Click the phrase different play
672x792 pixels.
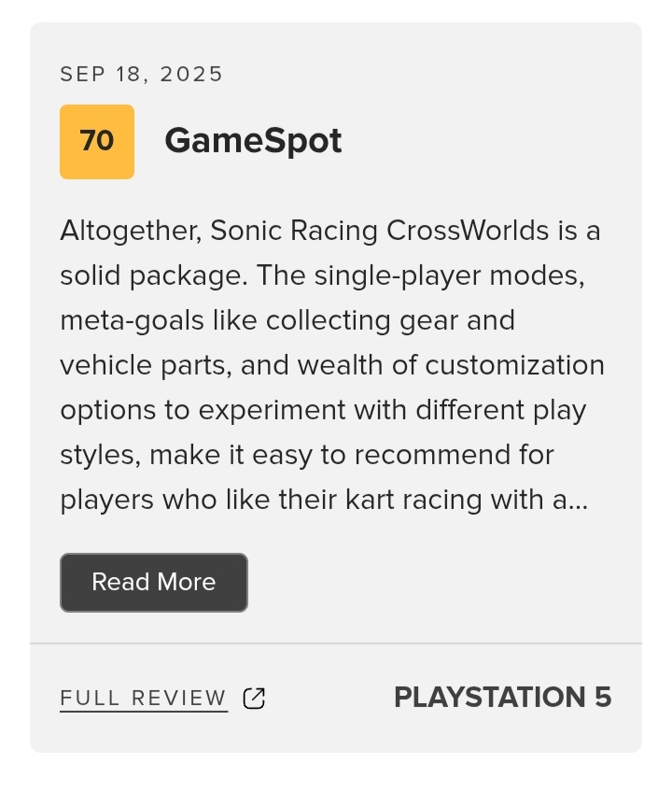501,411
